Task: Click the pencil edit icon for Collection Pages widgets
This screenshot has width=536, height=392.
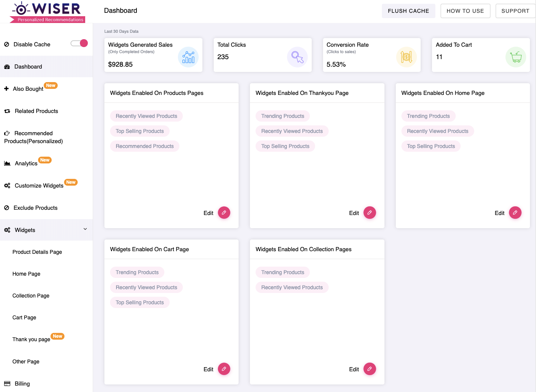Action: (x=369, y=369)
